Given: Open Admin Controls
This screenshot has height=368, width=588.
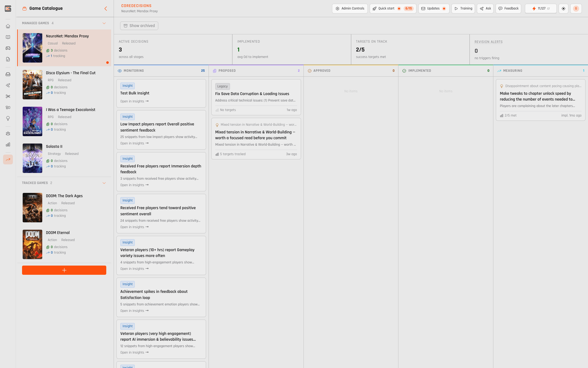Looking at the screenshot, I should click(350, 9).
